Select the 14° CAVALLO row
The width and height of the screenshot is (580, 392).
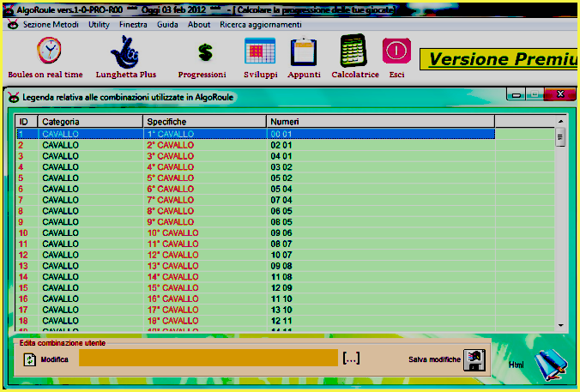click(256, 276)
